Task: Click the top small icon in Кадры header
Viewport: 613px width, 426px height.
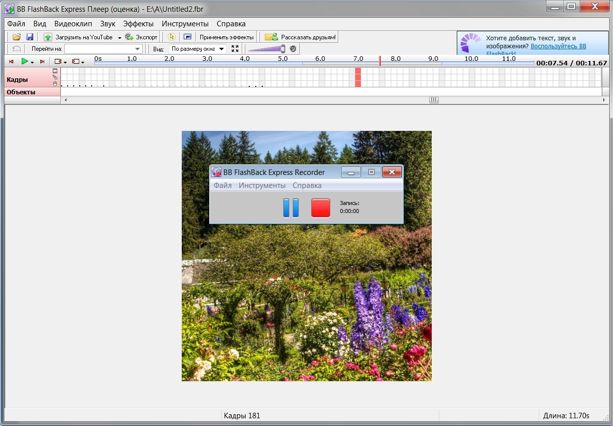Action: 55,71
